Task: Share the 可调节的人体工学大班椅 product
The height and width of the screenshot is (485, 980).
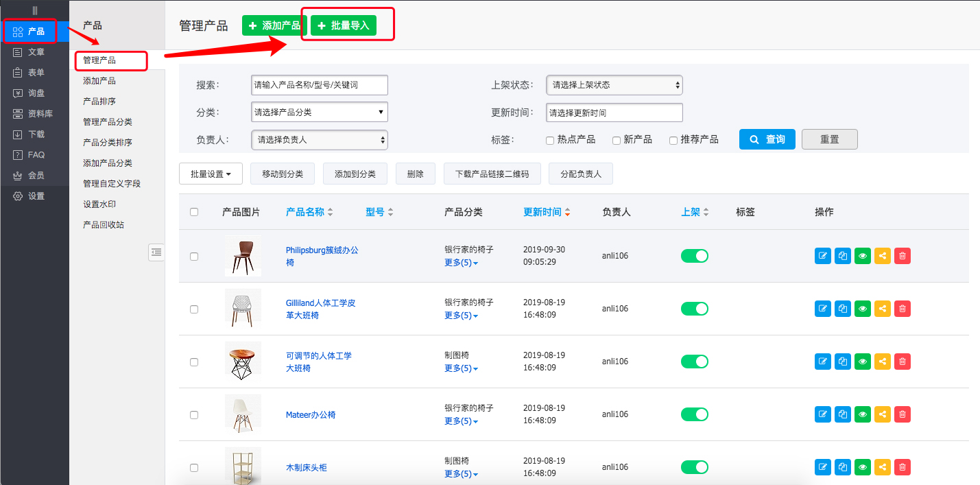Action: tap(882, 361)
